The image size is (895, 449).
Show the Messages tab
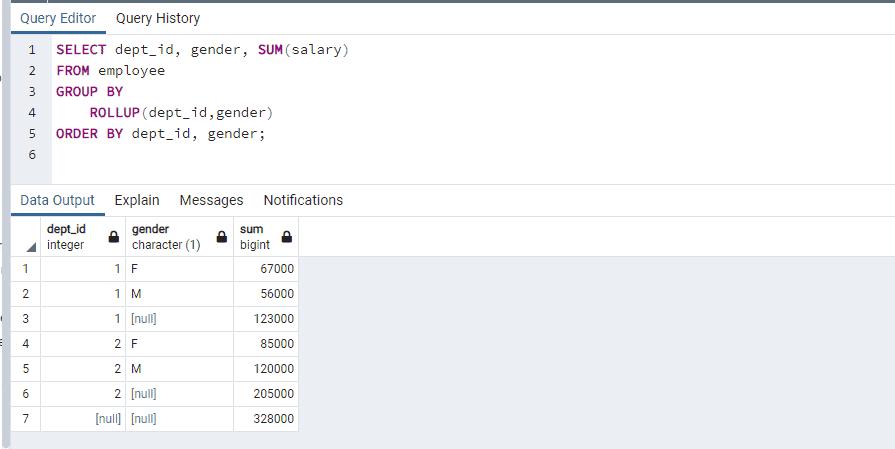click(211, 200)
